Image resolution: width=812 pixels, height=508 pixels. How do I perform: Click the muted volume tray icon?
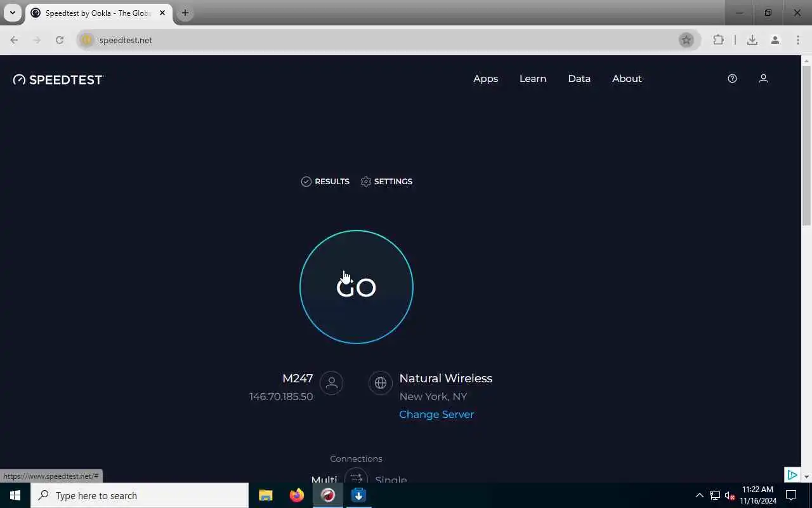click(x=730, y=495)
